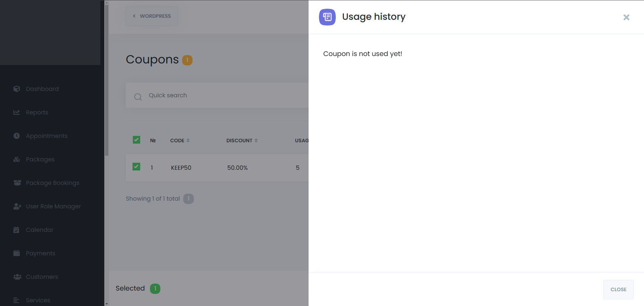Open the Services menu item

click(38, 300)
